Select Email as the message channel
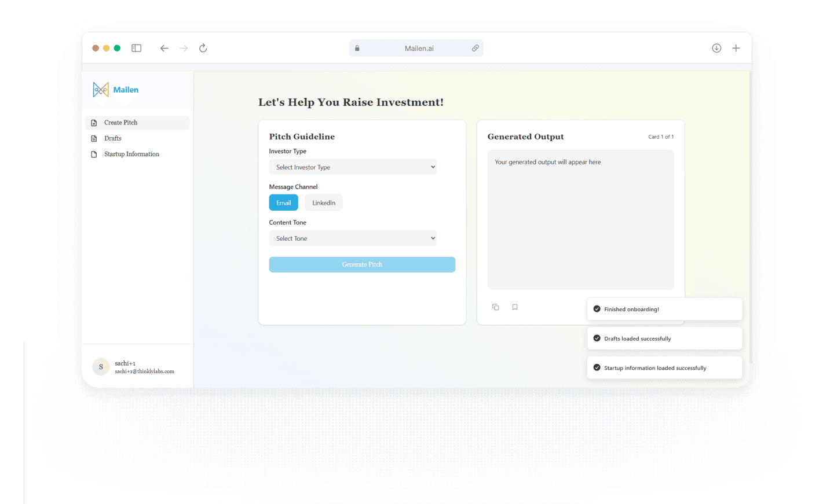The height and width of the screenshot is (504, 834). (x=283, y=203)
